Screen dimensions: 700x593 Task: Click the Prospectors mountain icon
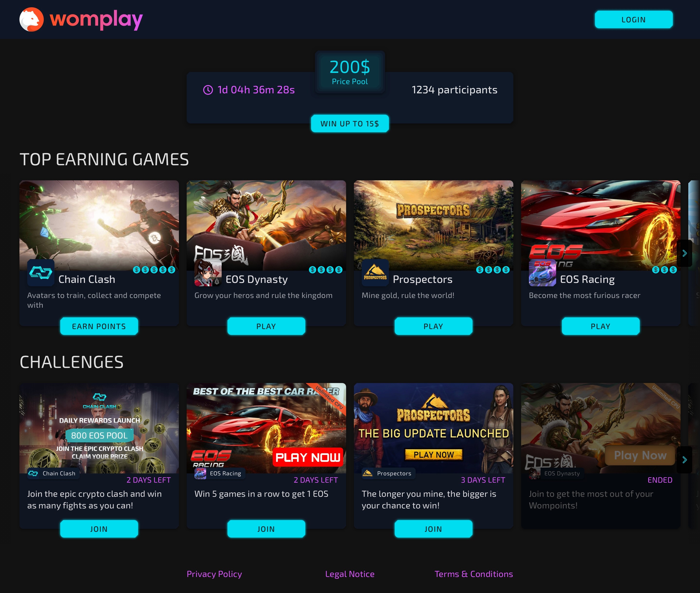(x=375, y=273)
